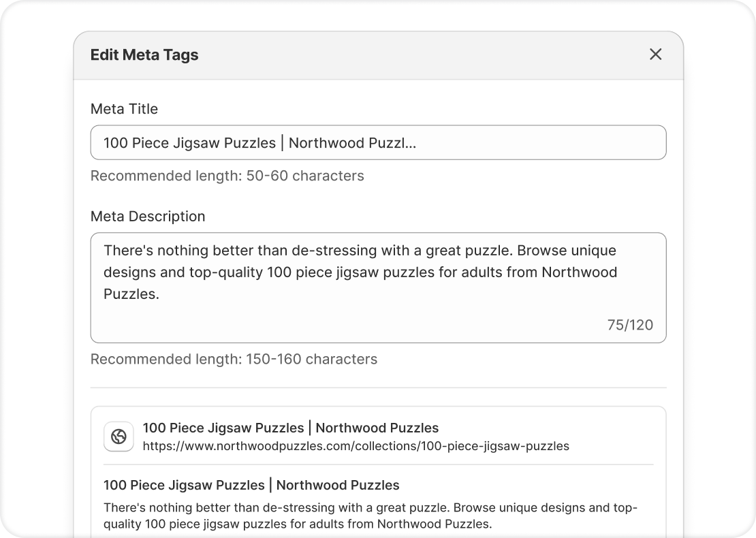Click the 'Recommended length: 150-160 characters' hint
Screen dimensions: 756x538
234,359
